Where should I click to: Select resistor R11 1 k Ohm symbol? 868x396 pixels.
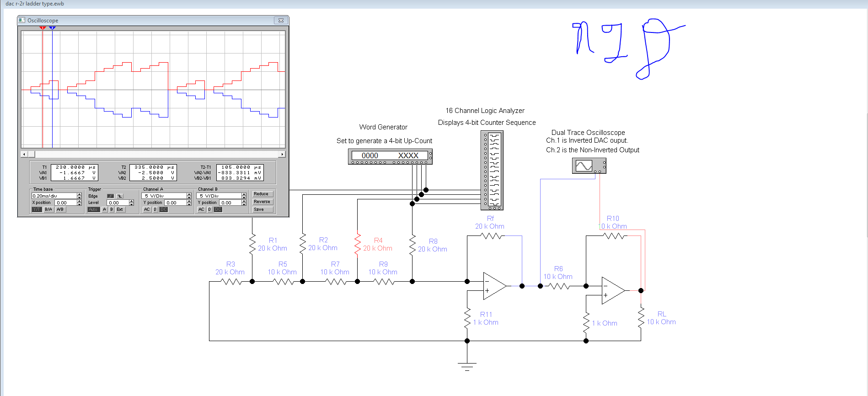pos(467,318)
